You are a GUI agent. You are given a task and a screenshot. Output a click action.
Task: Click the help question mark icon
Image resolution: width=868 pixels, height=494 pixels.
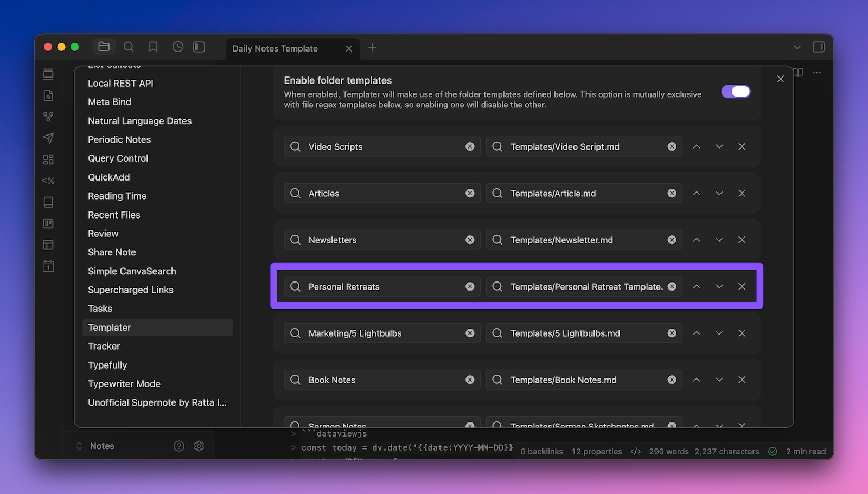(179, 446)
